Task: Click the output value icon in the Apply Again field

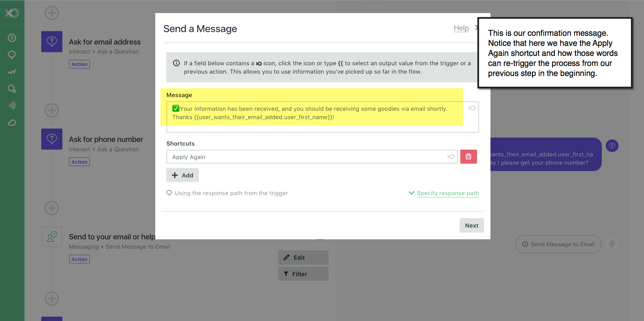Action: (451, 157)
